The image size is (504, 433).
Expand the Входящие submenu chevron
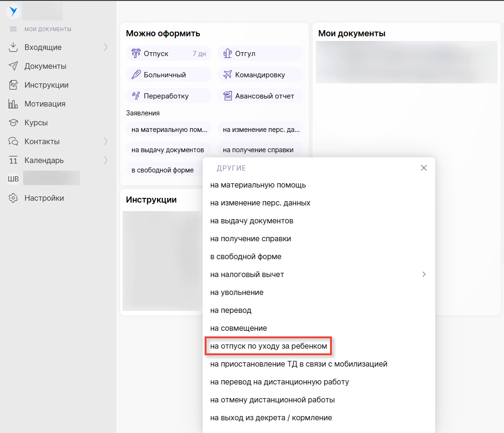106,47
